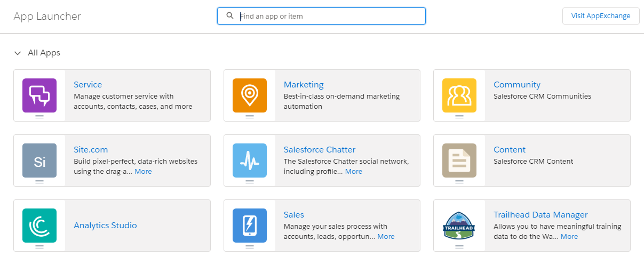Grab the drag handle under Service tile
The image size is (644, 257).
(x=39, y=117)
